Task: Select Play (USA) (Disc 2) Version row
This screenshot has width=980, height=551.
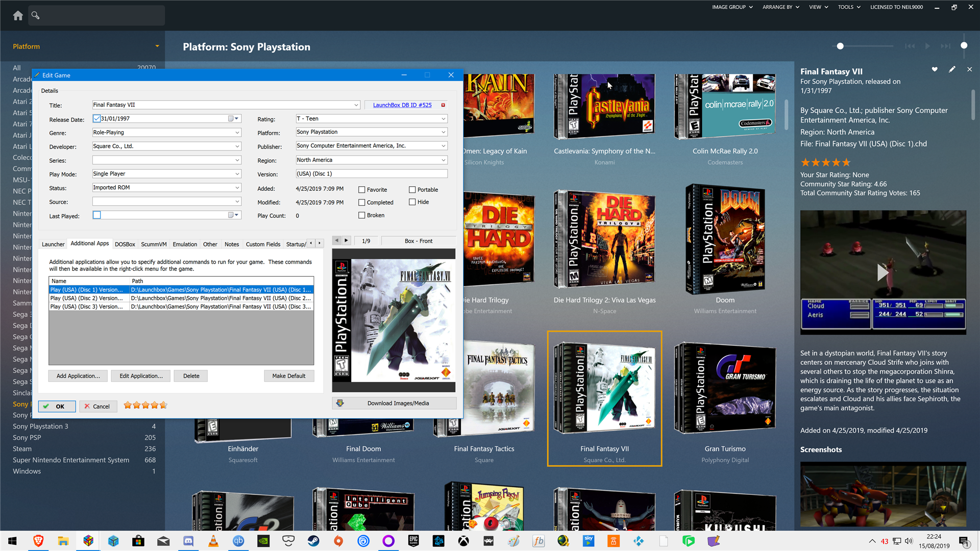Action: click(x=181, y=298)
